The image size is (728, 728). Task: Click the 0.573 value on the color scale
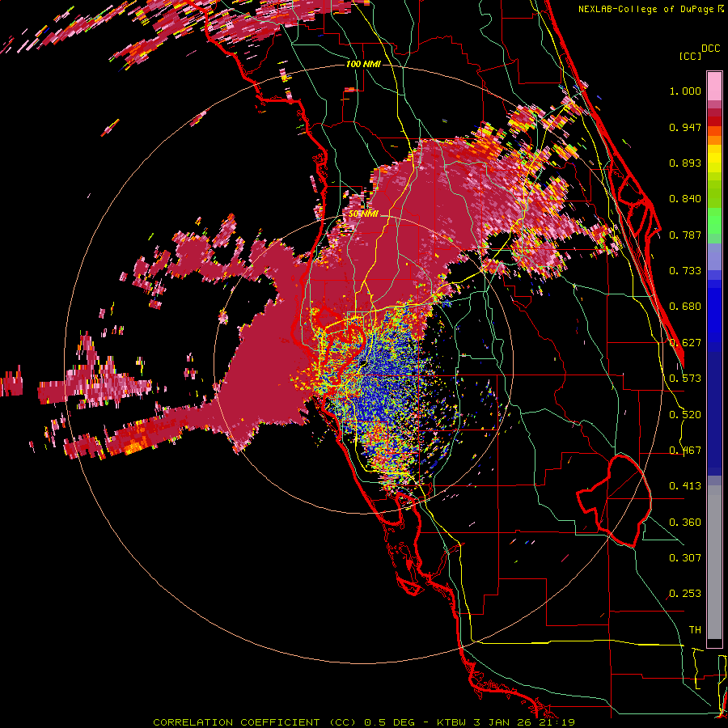pos(685,379)
